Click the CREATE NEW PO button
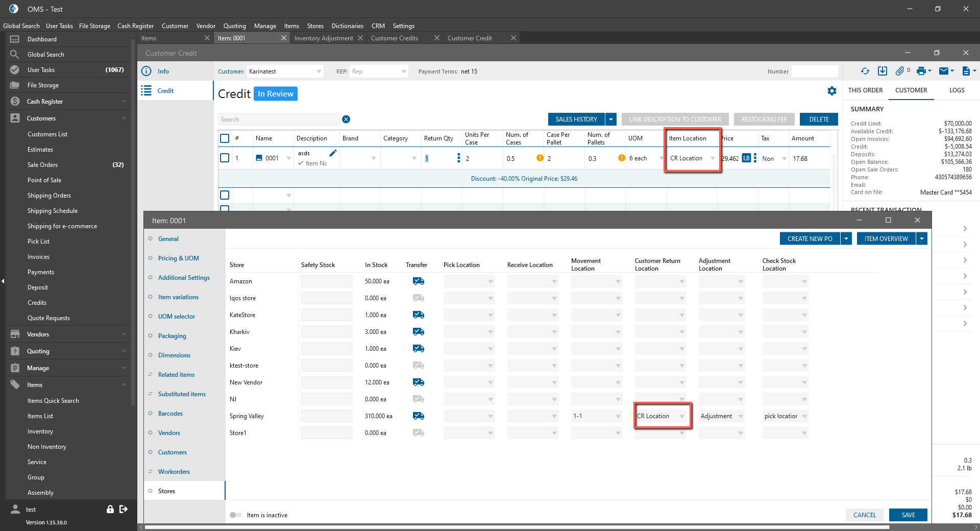 coord(810,239)
